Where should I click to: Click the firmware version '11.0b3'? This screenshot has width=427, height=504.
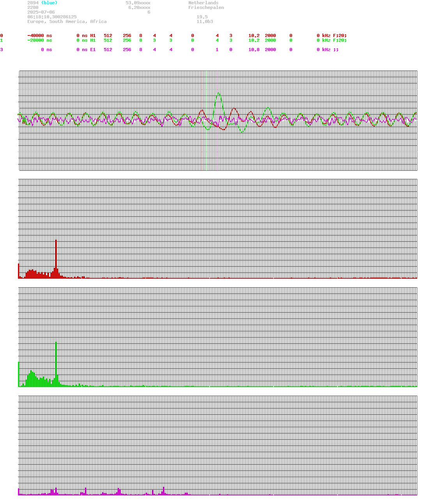tap(205, 21)
